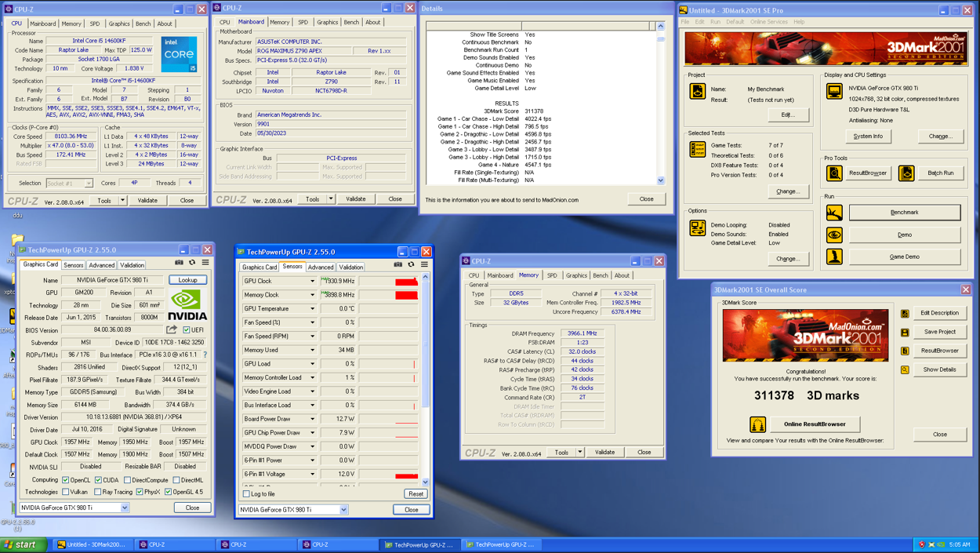The height and width of the screenshot is (553, 980).
Task: Open Validation tab in GPU-Z Sensors window
Action: click(x=350, y=267)
